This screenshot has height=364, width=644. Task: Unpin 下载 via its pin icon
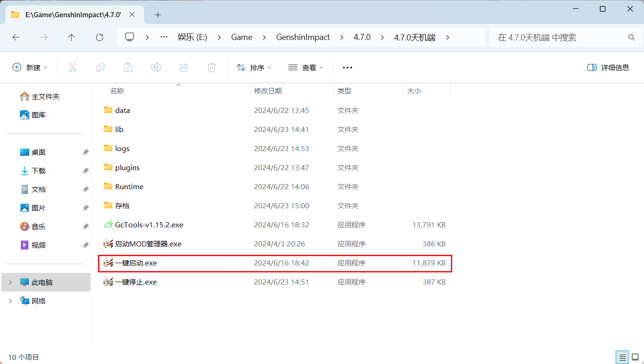(x=85, y=171)
